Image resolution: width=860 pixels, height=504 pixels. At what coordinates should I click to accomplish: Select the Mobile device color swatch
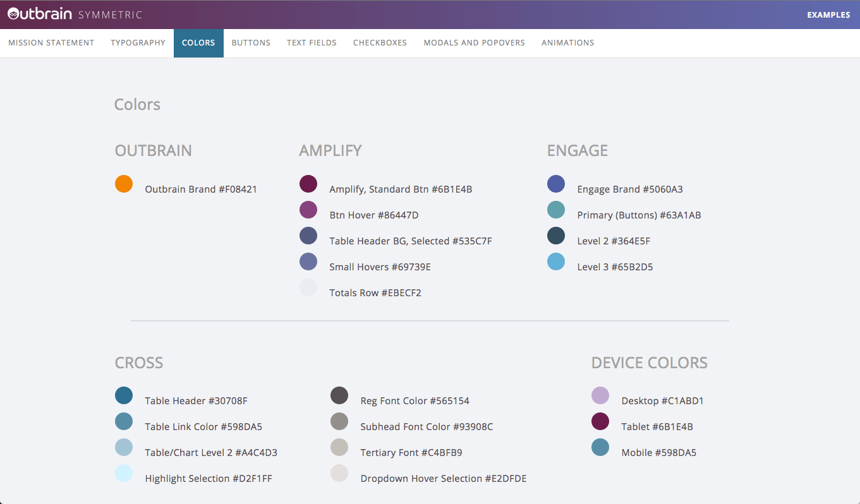tap(600, 447)
